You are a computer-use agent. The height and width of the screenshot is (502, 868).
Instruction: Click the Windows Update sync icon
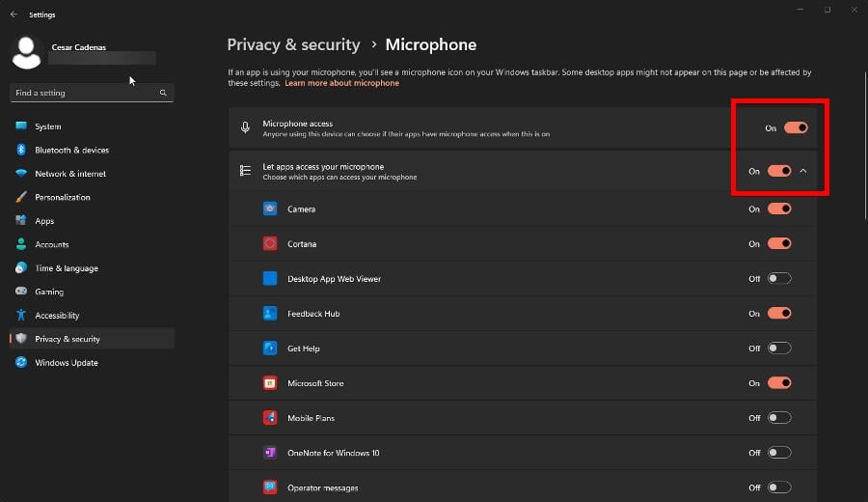[21, 362]
